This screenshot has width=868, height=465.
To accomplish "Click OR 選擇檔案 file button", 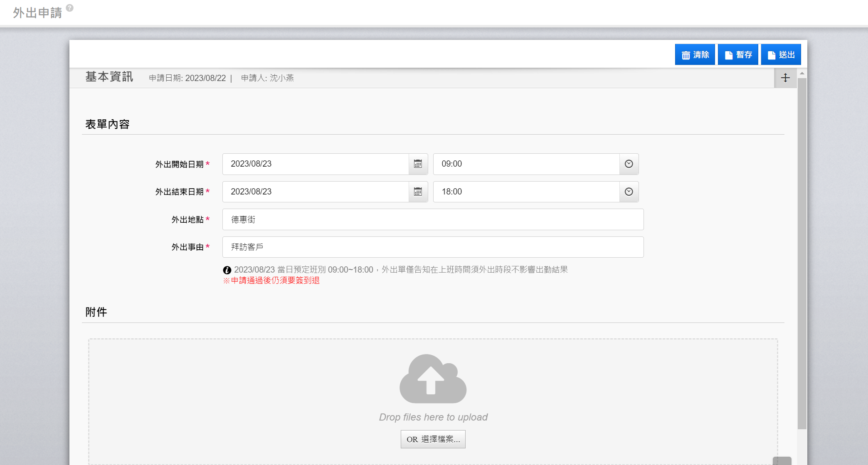I will coord(433,439).
